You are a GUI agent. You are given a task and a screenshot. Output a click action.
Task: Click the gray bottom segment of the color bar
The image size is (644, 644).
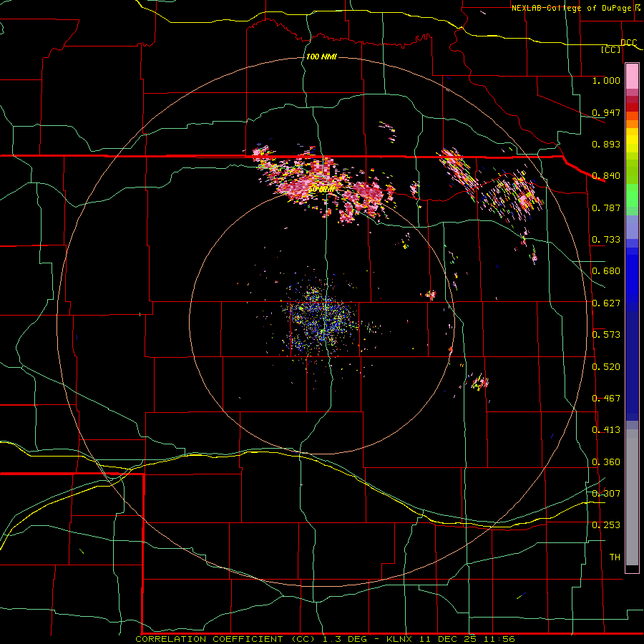coord(632,497)
